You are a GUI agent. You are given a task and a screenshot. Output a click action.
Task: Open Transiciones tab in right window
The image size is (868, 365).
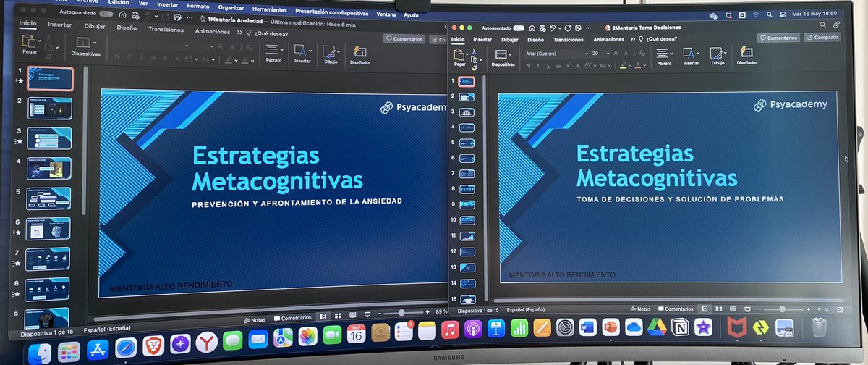pyautogui.click(x=568, y=39)
